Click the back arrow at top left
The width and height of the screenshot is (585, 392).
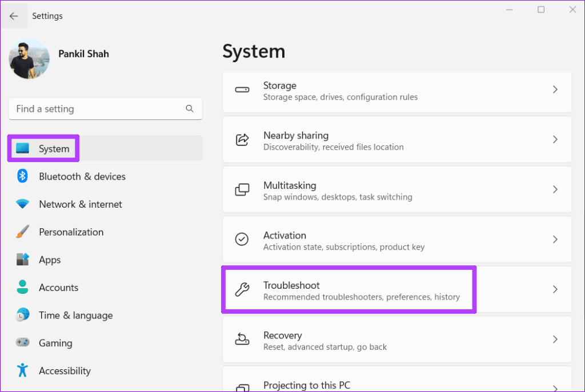(x=14, y=15)
